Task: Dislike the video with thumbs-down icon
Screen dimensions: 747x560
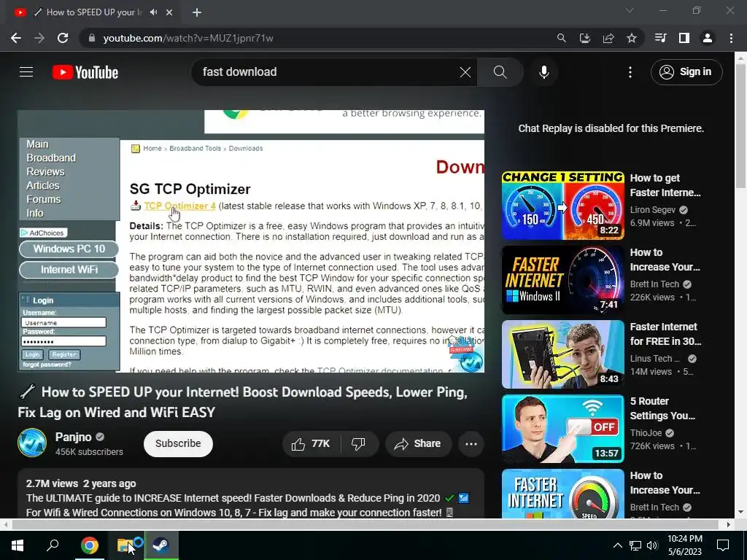Action: point(358,444)
